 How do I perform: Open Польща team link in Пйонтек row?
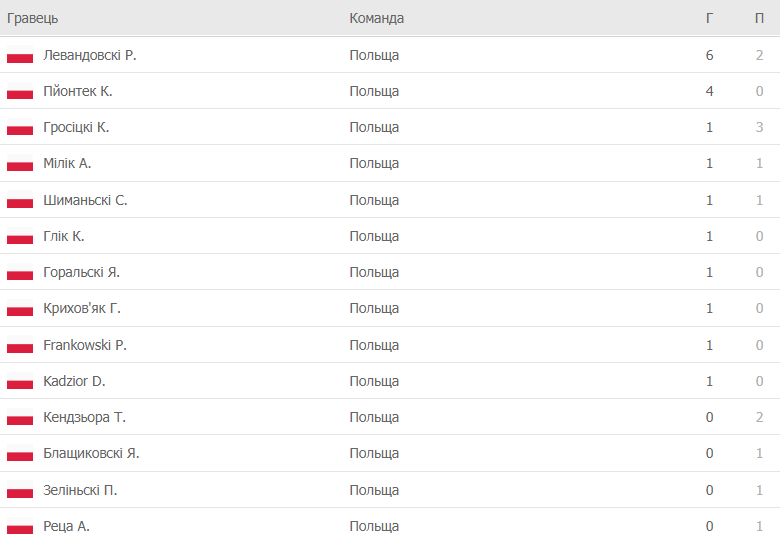click(374, 91)
